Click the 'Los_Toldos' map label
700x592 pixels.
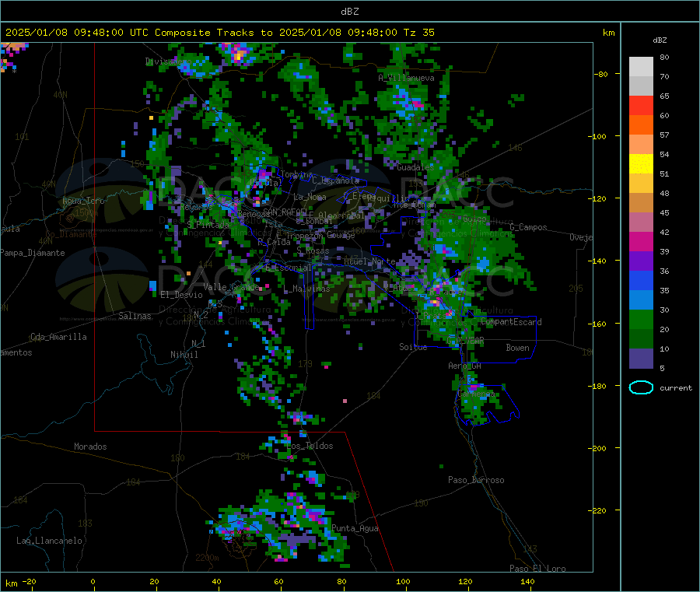(310, 446)
